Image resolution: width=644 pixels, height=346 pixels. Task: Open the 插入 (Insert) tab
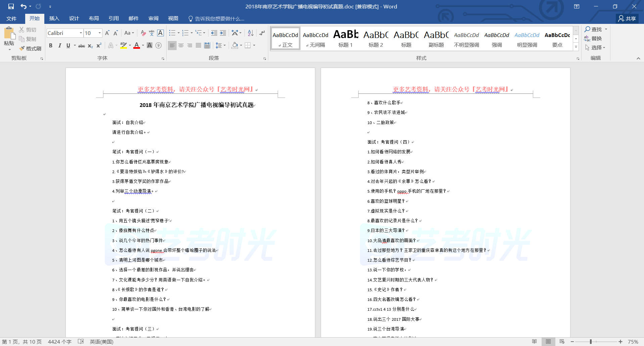pos(54,18)
